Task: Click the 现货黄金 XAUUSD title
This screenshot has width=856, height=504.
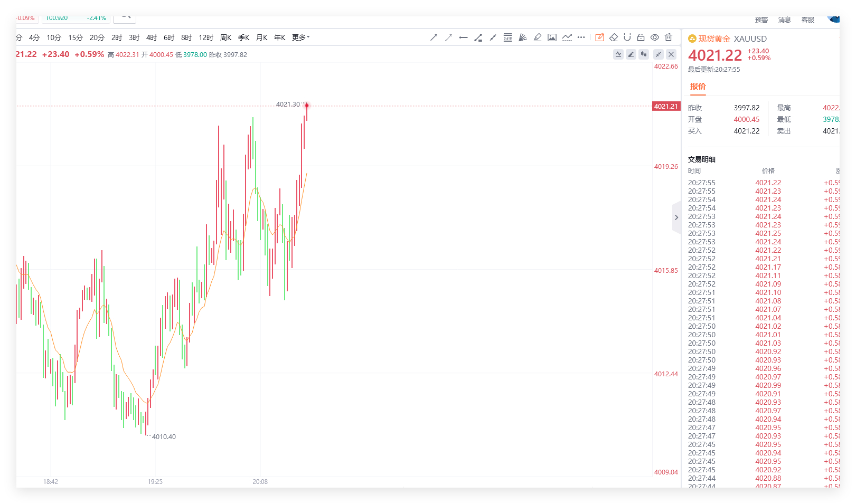Action: (x=732, y=39)
